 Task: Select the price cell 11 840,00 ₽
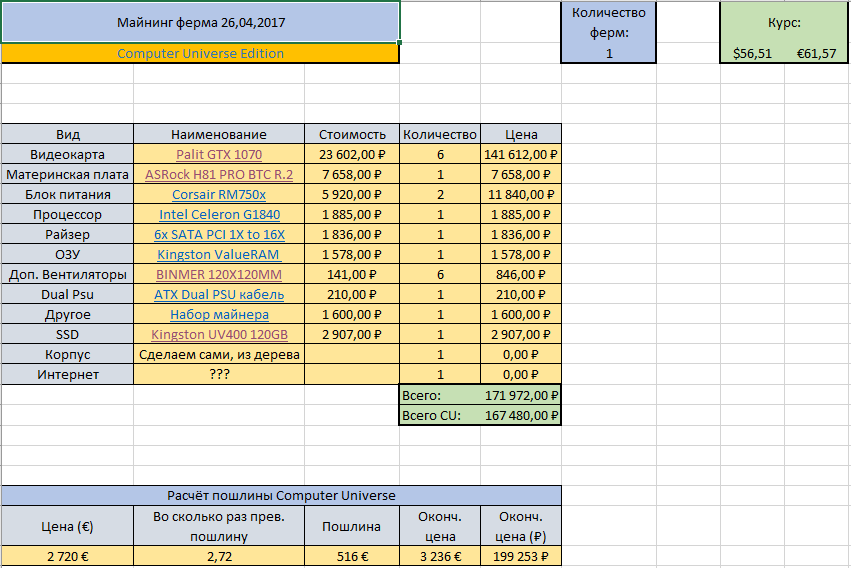click(521, 195)
